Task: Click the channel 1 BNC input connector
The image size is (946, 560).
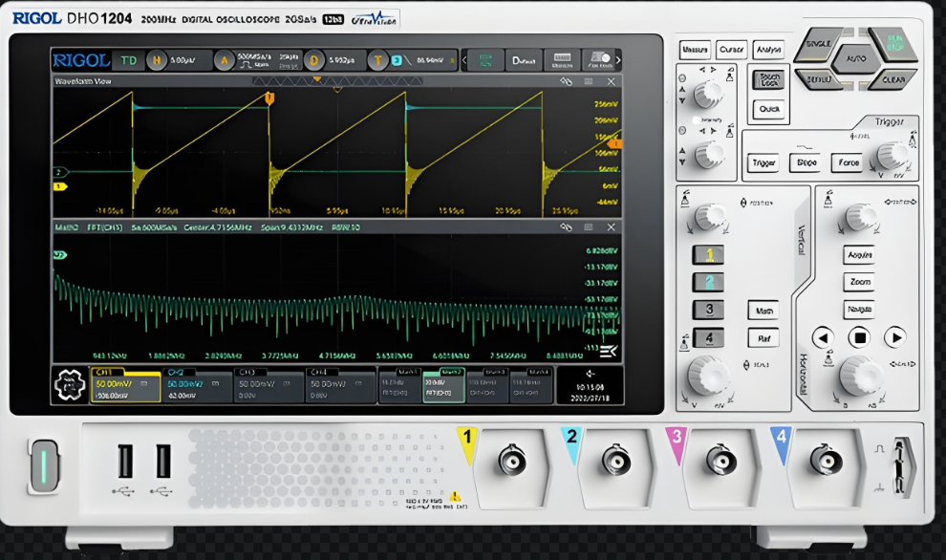Action: [511, 462]
